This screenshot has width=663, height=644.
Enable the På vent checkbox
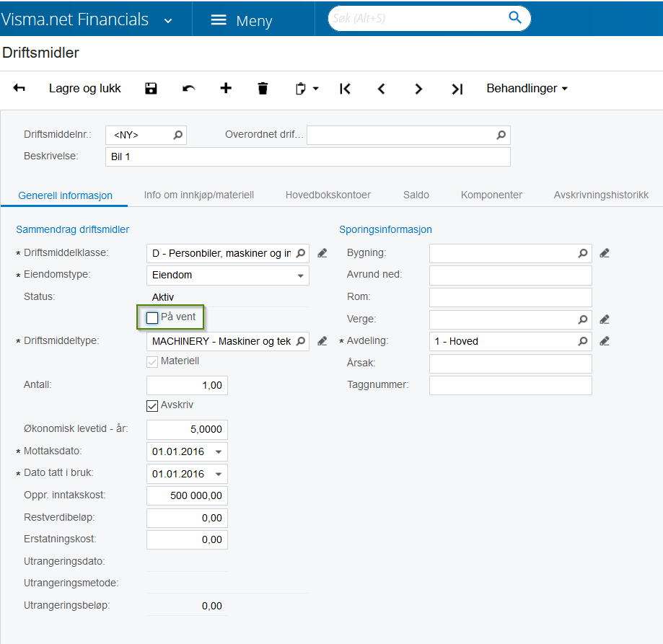click(x=152, y=318)
